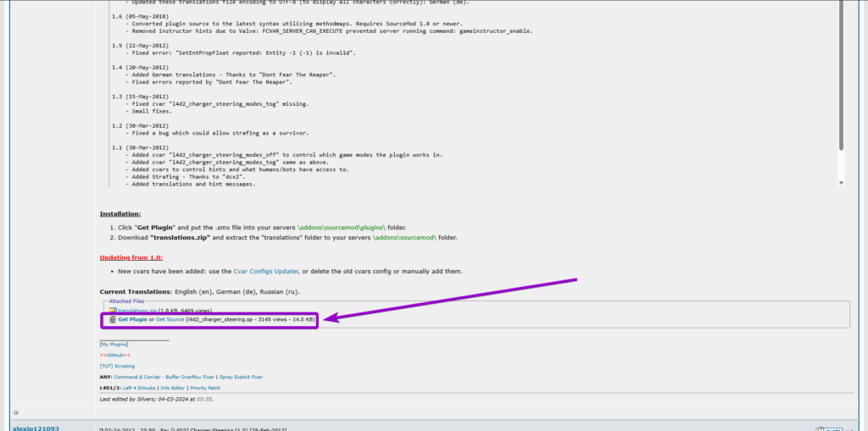The height and width of the screenshot is (431, 868).
Task: Open the [TUT] Scripting link
Action: tap(117, 367)
